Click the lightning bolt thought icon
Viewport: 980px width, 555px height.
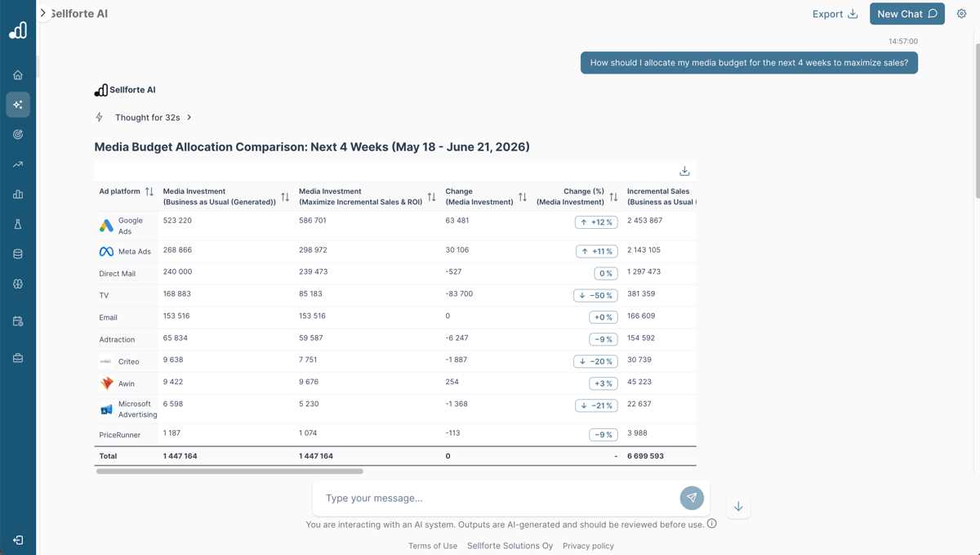click(100, 118)
